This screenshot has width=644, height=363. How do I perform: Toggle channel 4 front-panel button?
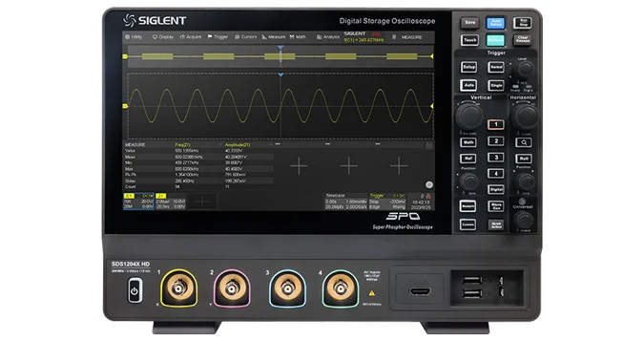click(x=496, y=174)
